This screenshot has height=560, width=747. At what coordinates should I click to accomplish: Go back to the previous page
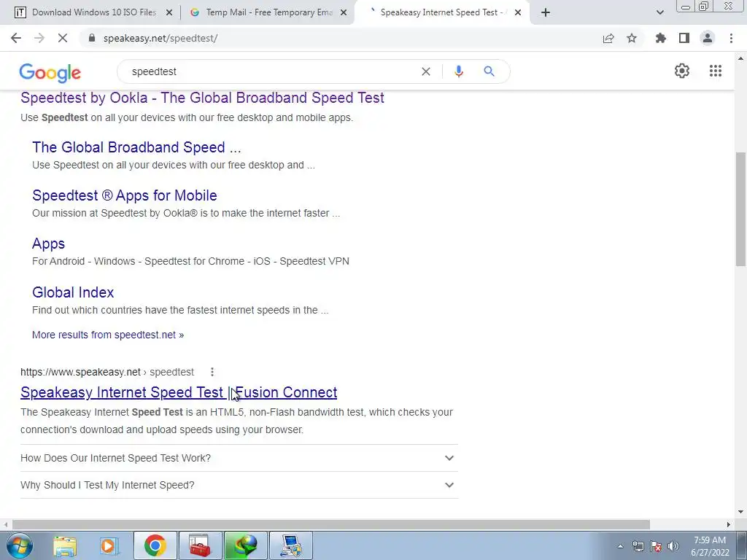pyautogui.click(x=16, y=38)
